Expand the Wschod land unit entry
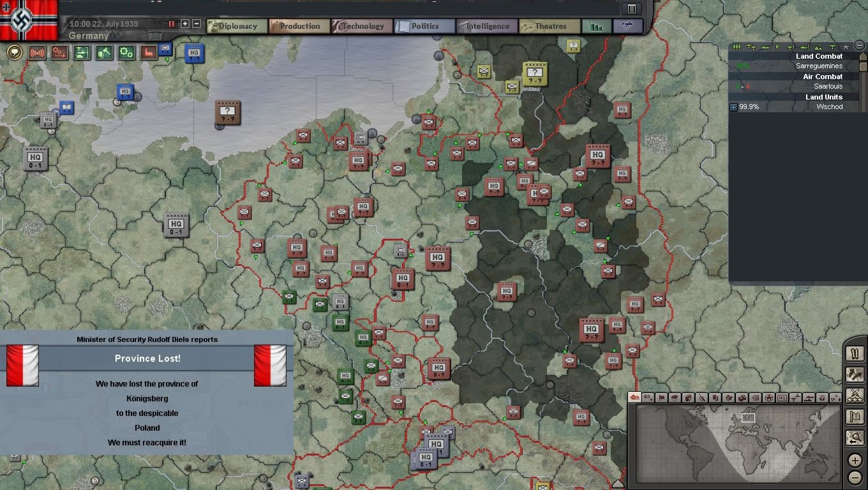The image size is (868, 490). [733, 107]
